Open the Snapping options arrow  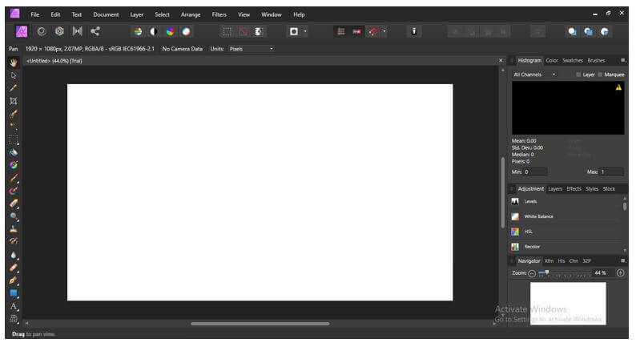click(x=384, y=32)
